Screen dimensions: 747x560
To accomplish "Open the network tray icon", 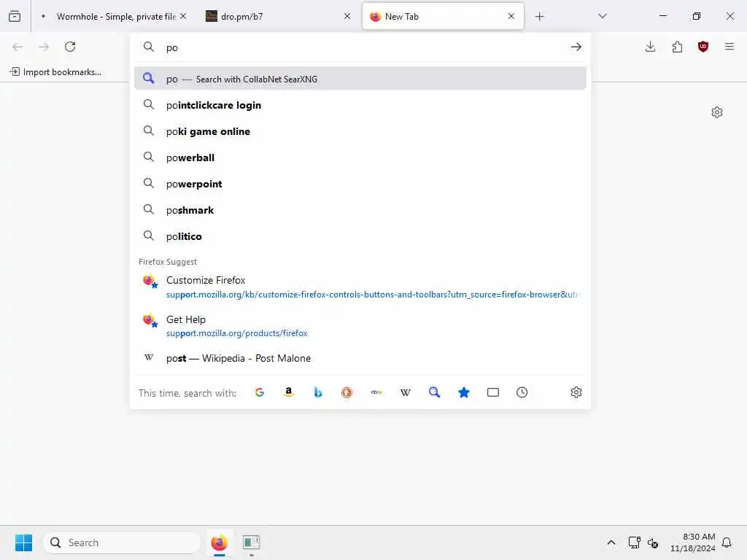I will point(634,542).
